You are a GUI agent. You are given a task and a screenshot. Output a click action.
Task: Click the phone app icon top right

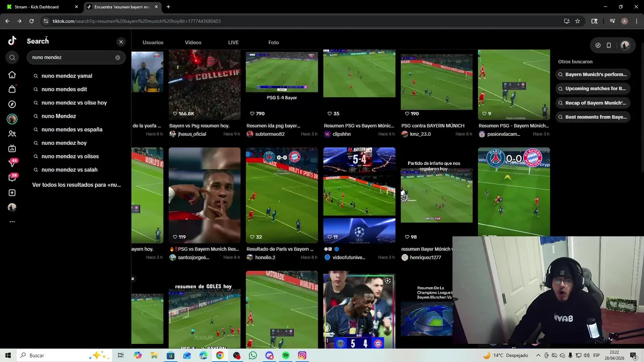[609, 45]
